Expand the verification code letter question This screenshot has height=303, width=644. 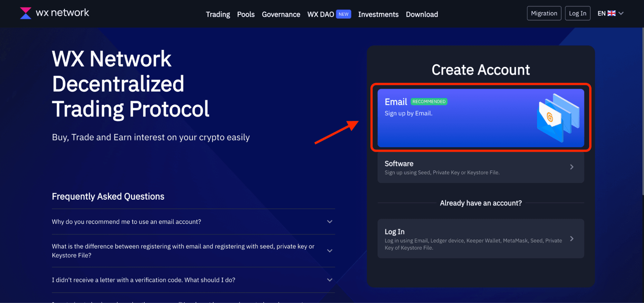coord(193,280)
